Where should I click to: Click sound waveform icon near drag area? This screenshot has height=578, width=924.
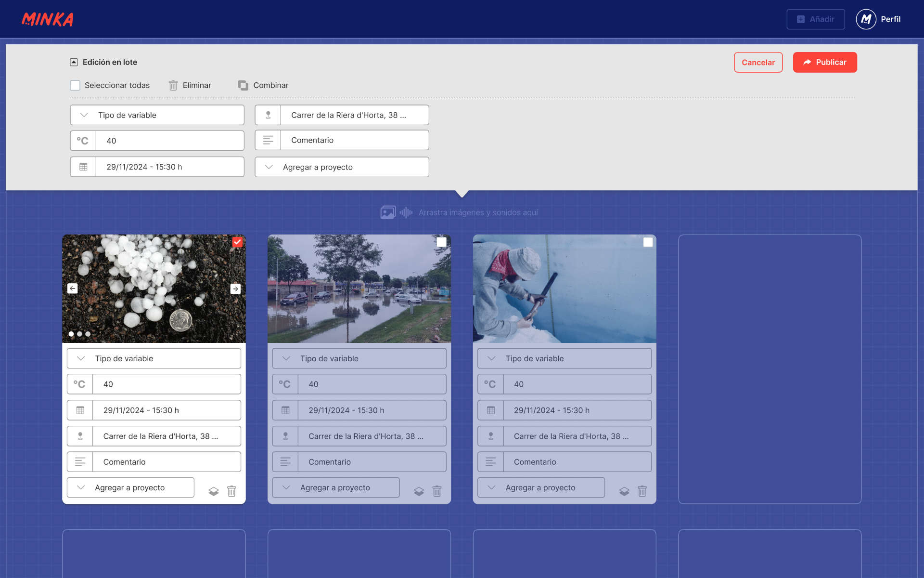tap(406, 212)
